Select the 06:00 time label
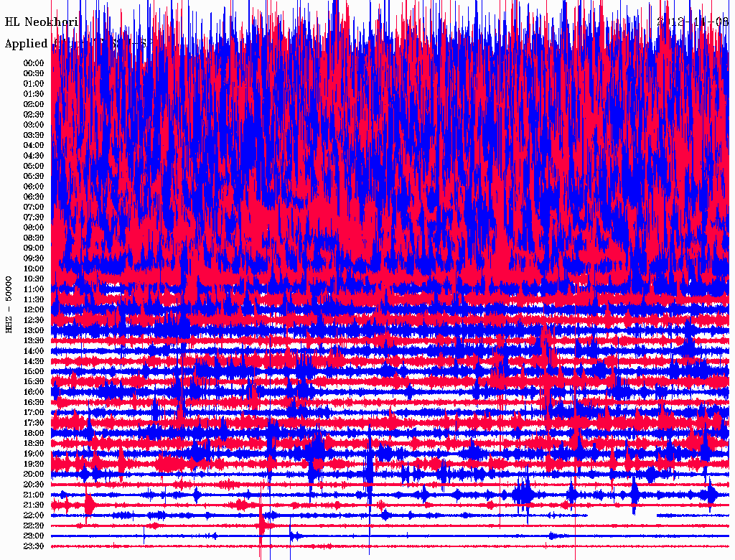Image resolution: width=735 pixels, height=560 pixels. pyautogui.click(x=34, y=186)
